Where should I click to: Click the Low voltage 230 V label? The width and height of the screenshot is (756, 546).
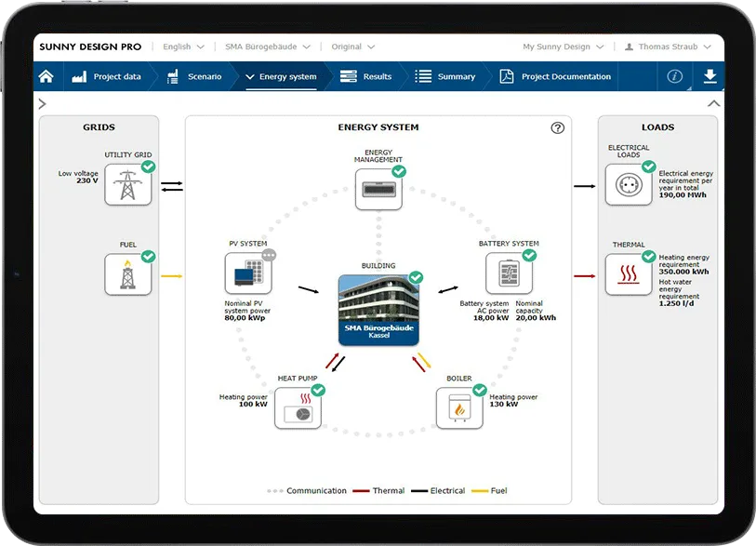[x=78, y=177]
